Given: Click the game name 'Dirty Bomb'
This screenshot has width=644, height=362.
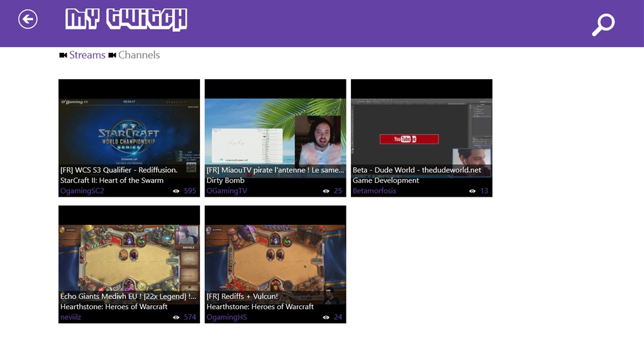Looking at the screenshot, I should point(226,180).
